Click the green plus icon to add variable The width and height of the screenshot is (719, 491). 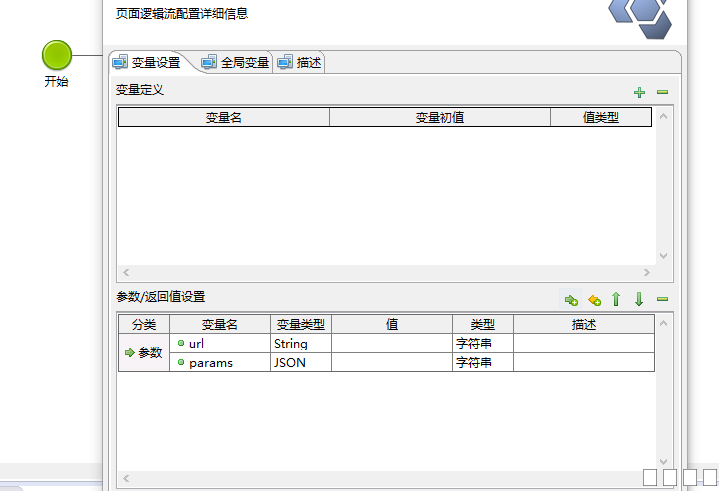(x=640, y=93)
